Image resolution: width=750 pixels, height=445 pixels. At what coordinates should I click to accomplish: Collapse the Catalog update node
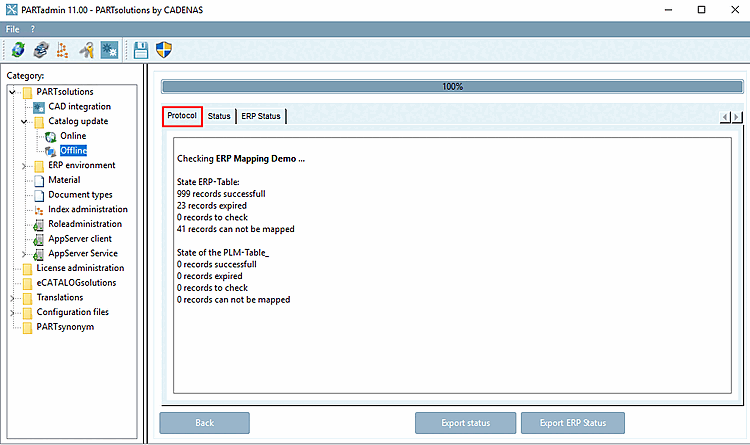(x=24, y=122)
